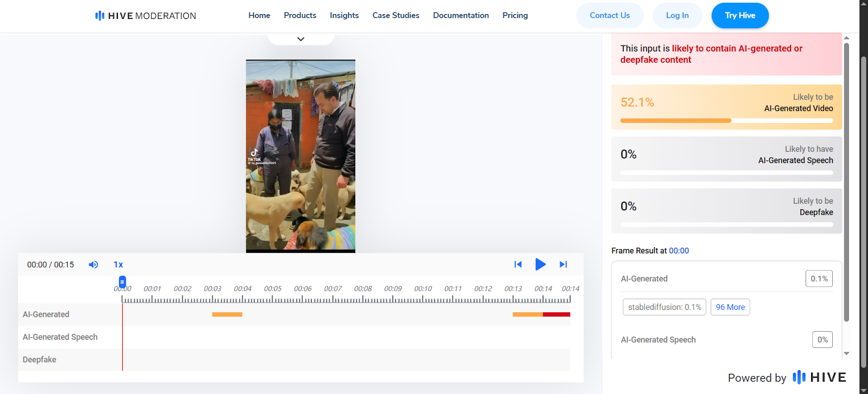Mute the video with the speaker icon

pos(93,264)
